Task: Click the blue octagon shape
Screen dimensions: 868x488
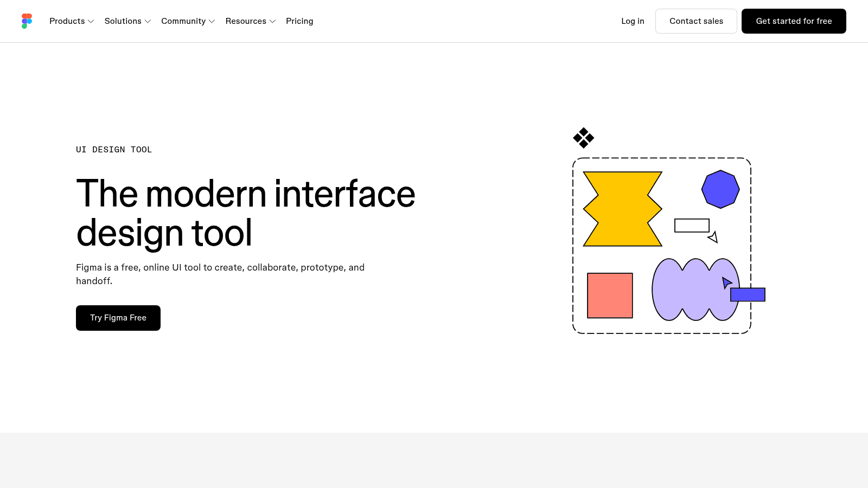Action: point(720,189)
